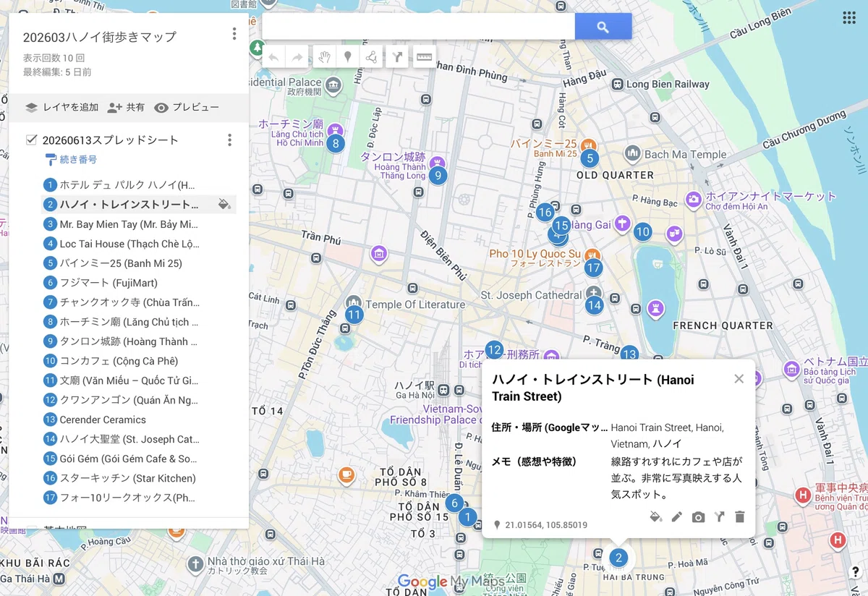Select list item Cerender Ceramics
Image resolution: width=868 pixels, height=596 pixels.
[140, 420]
